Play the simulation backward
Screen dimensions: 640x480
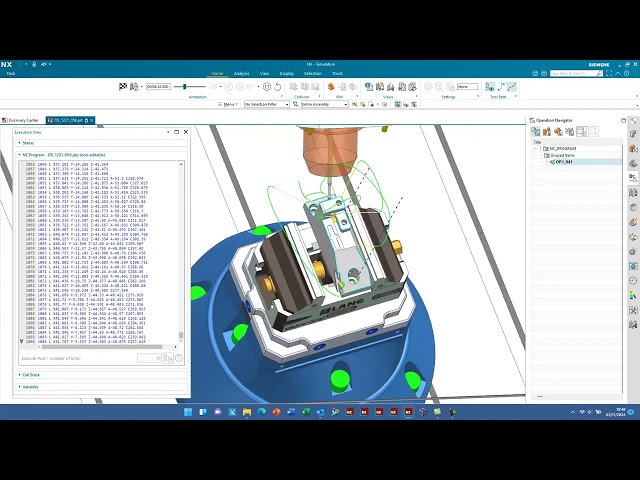click(229, 87)
